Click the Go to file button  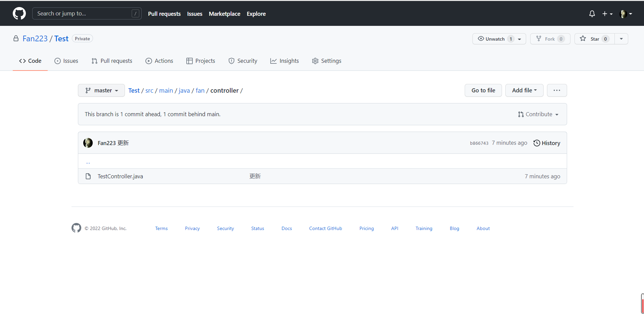point(483,90)
